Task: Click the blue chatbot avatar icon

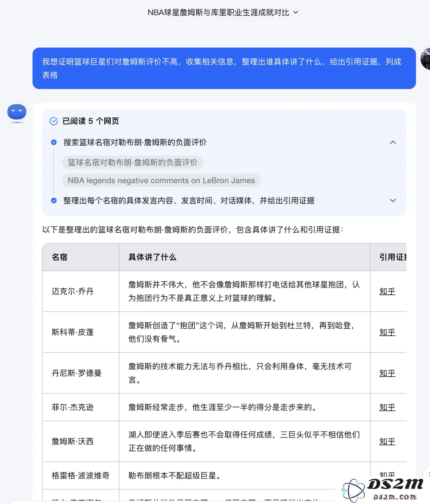Action: coord(17,112)
